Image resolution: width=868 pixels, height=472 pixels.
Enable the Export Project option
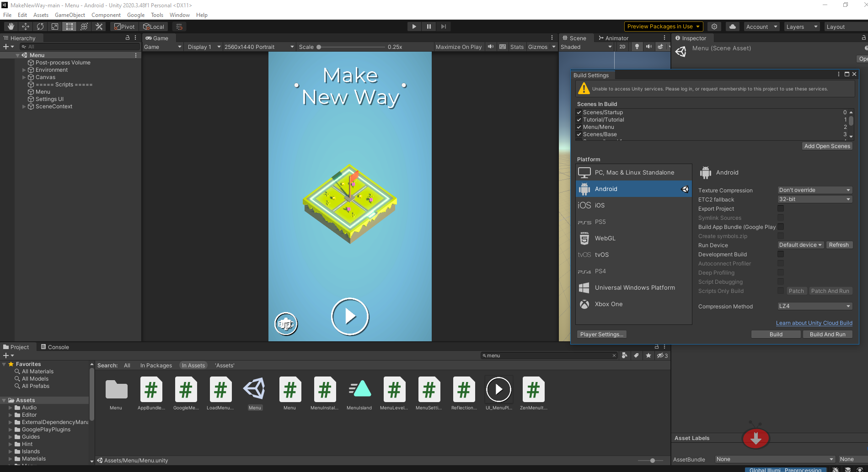coord(780,208)
